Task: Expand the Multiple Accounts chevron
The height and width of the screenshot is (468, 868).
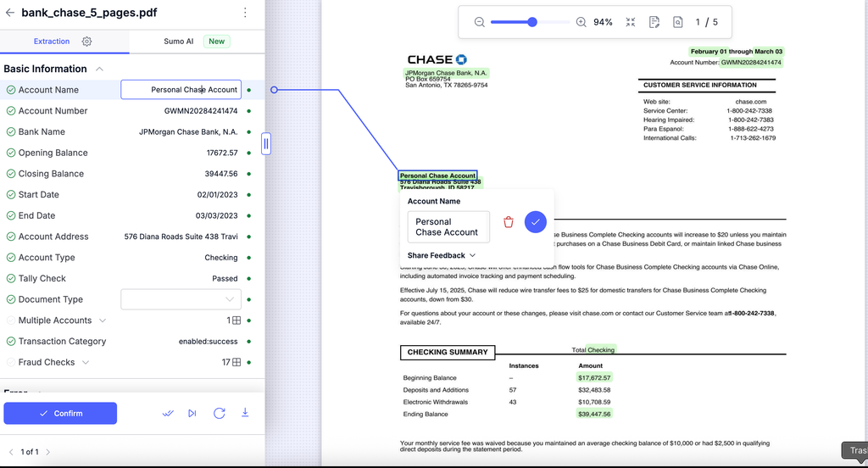Action: (103, 320)
